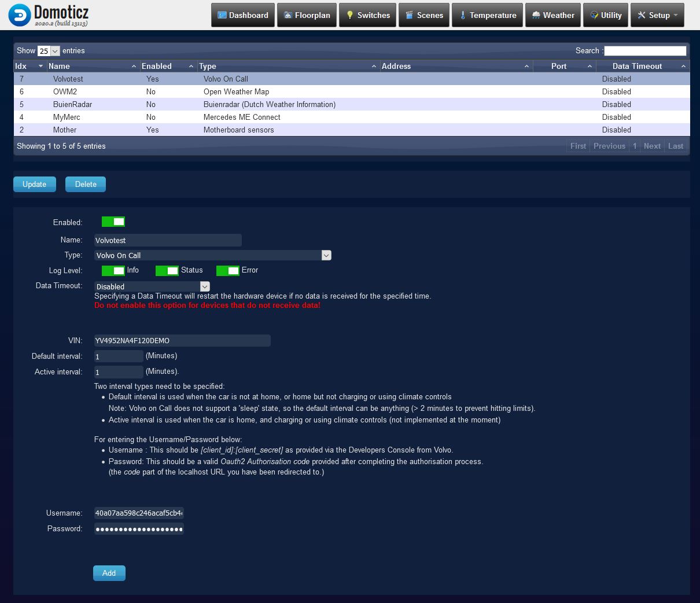The image size is (700, 603).
Task: Open the Floorplan tab
Action: (x=307, y=15)
